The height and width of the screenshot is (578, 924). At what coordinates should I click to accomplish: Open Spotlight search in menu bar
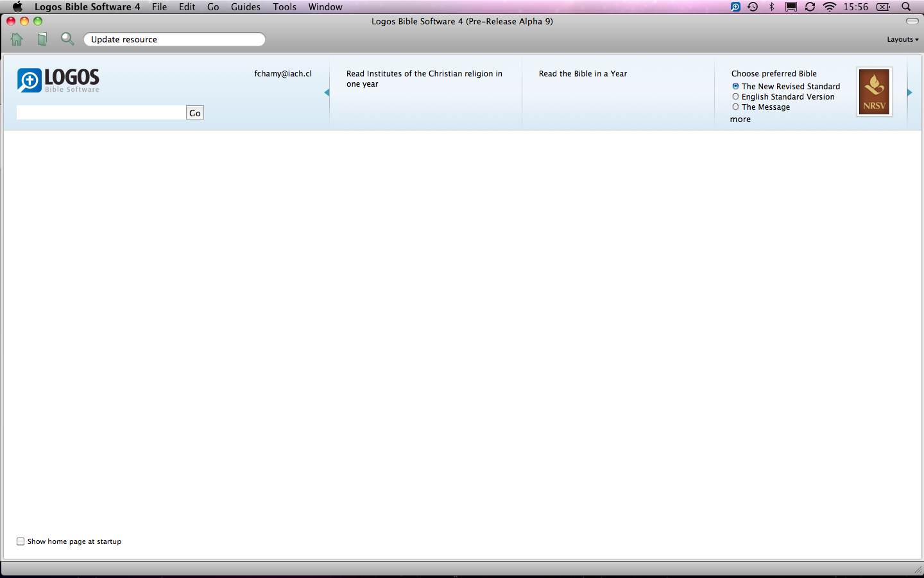pos(906,7)
